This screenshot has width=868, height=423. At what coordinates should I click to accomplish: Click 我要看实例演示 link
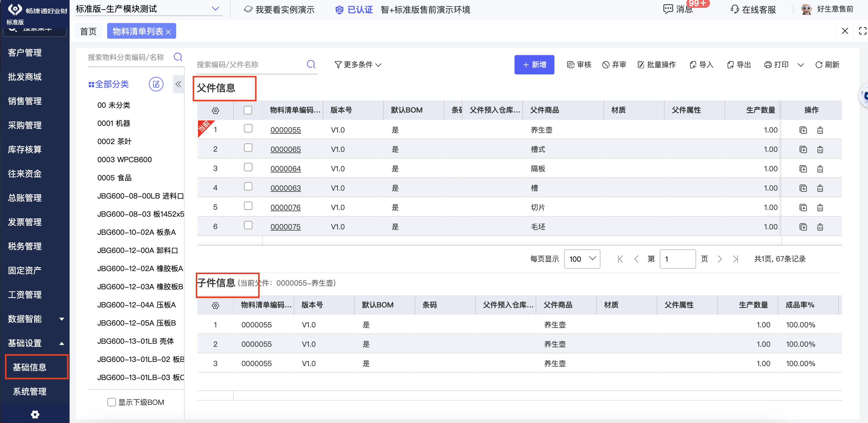[x=279, y=9]
